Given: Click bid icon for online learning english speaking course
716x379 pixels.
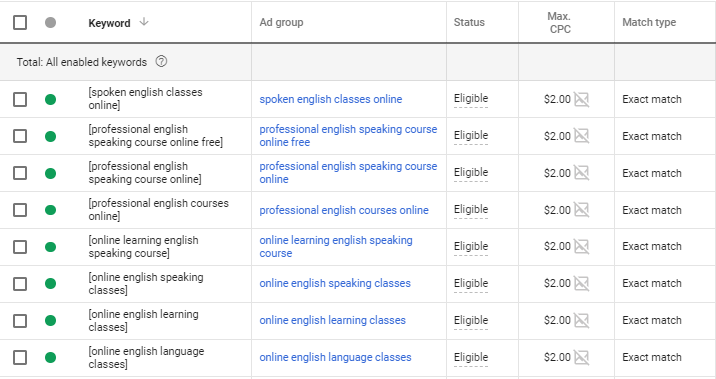Looking at the screenshot, I should click(581, 247).
